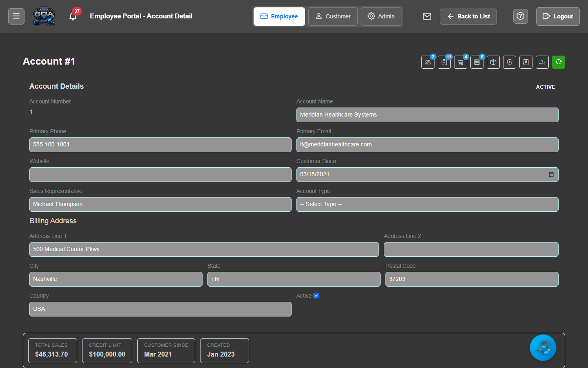
Task: Click the security shield icon
Action: pos(509,62)
